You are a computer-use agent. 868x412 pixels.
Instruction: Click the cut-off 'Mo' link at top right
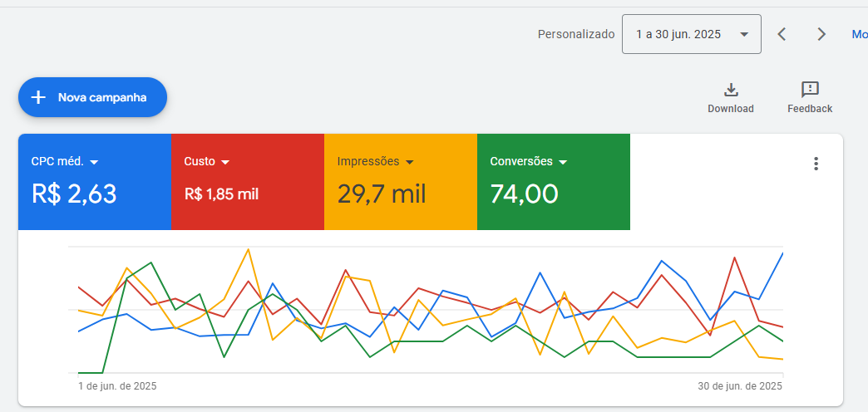[x=859, y=34]
